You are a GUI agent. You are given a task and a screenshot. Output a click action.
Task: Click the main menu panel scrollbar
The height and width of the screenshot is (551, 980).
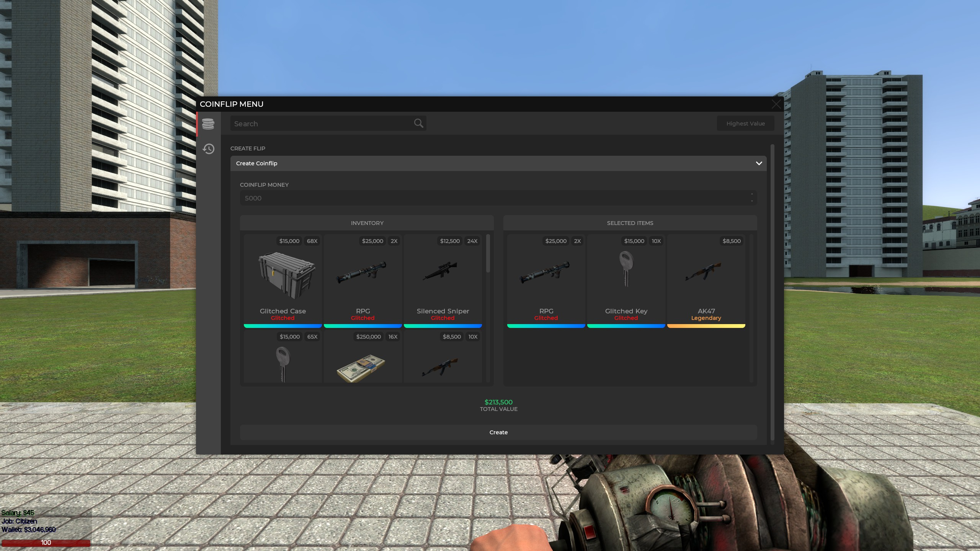click(x=772, y=292)
